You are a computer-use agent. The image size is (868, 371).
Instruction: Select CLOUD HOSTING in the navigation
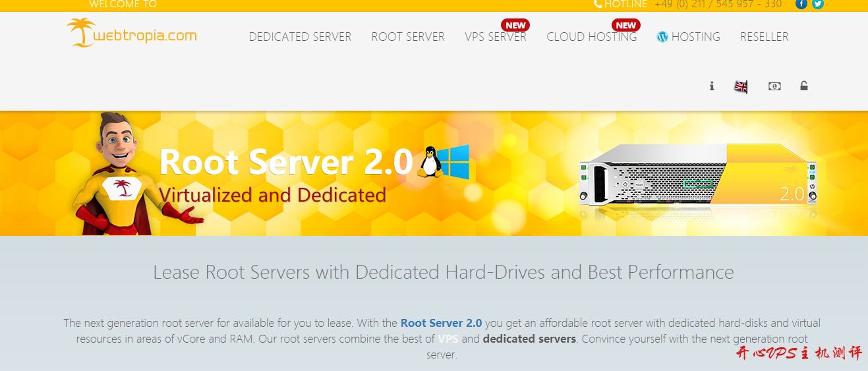(591, 37)
